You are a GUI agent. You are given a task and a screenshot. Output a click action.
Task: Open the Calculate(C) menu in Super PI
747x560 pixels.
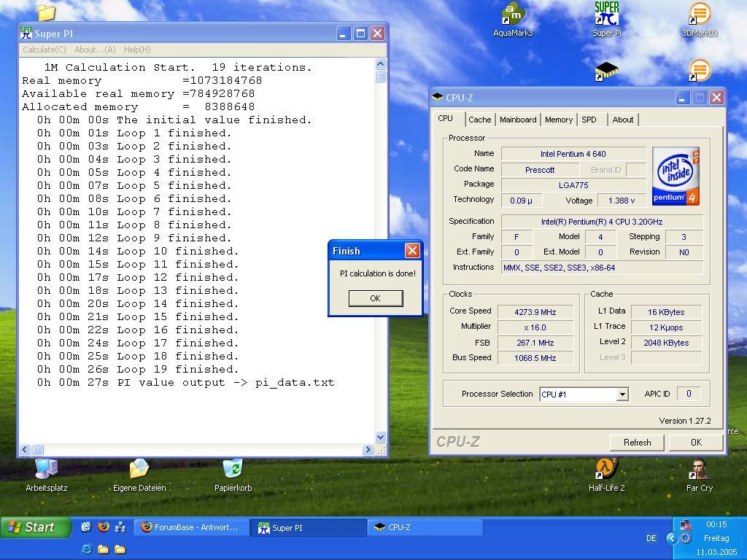(x=44, y=50)
